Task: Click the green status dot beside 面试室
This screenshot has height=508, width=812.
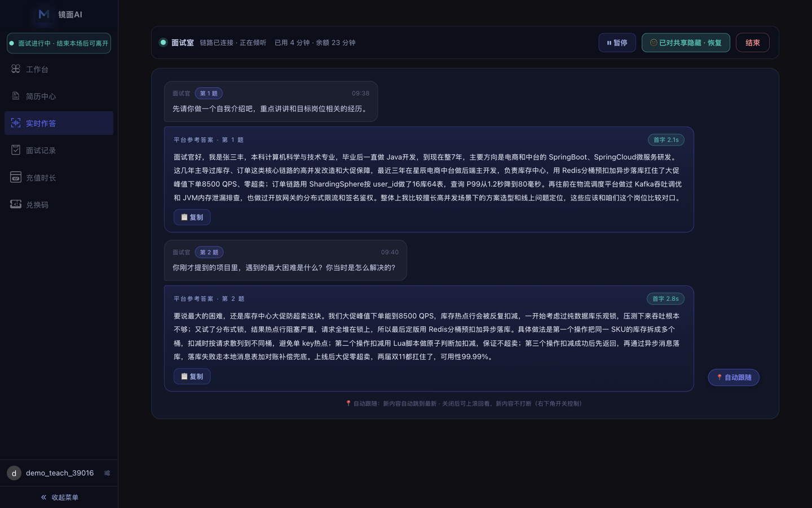Action: [x=163, y=42]
